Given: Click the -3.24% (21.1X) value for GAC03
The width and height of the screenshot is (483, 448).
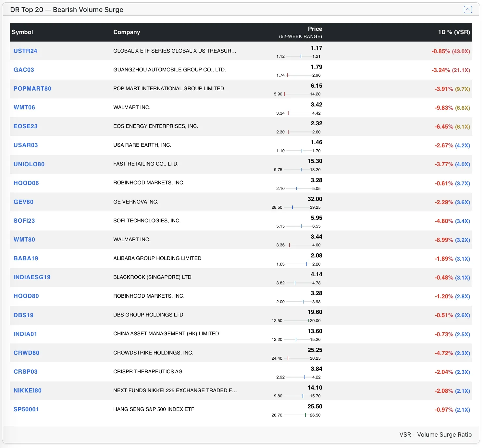Looking at the screenshot, I should pos(451,70).
